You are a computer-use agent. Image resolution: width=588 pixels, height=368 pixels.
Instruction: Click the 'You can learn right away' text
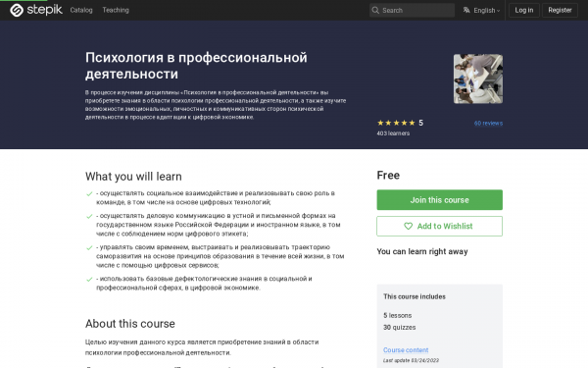pyautogui.click(x=422, y=251)
